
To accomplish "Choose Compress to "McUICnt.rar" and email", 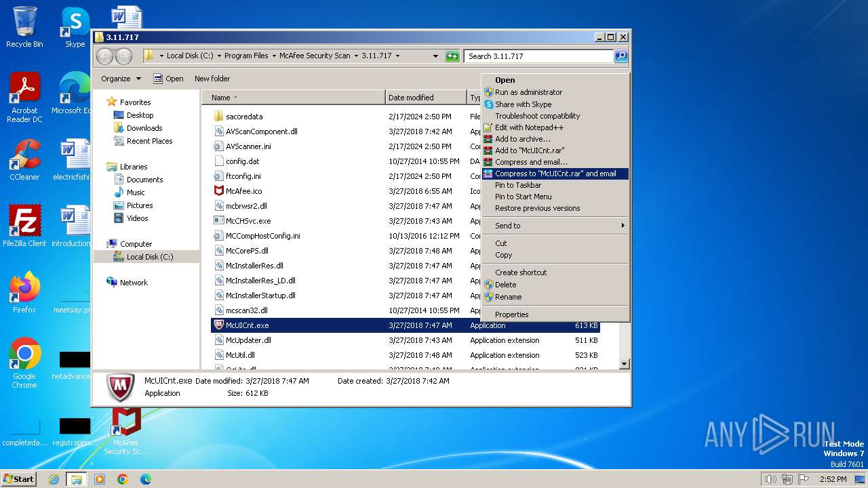I will [555, 174].
